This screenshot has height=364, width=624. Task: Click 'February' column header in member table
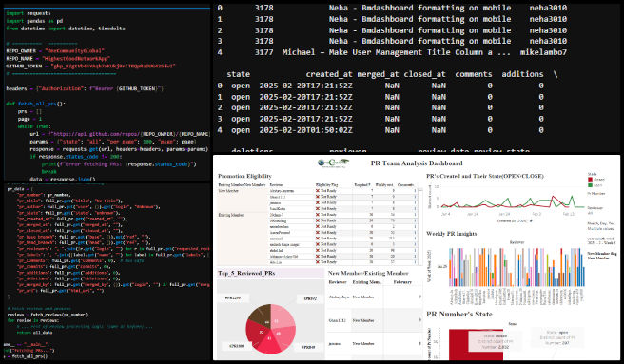pyautogui.click(x=402, y=282)
